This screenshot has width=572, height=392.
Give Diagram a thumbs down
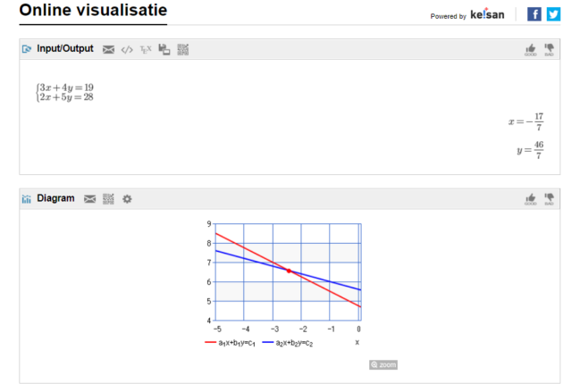coord(549,199)
